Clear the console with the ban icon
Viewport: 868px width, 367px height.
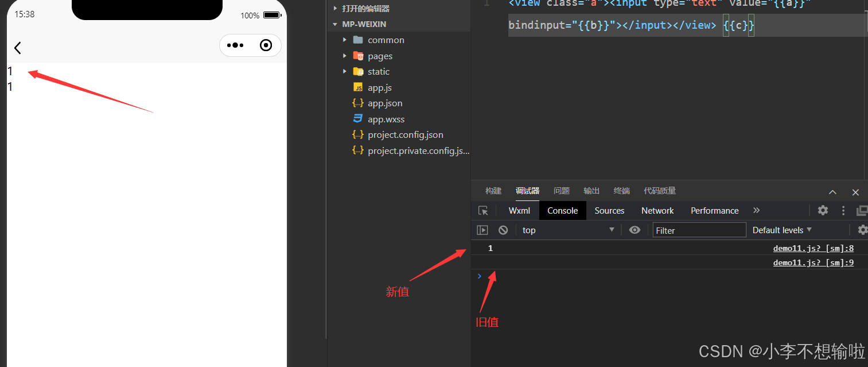pos(503,230)
